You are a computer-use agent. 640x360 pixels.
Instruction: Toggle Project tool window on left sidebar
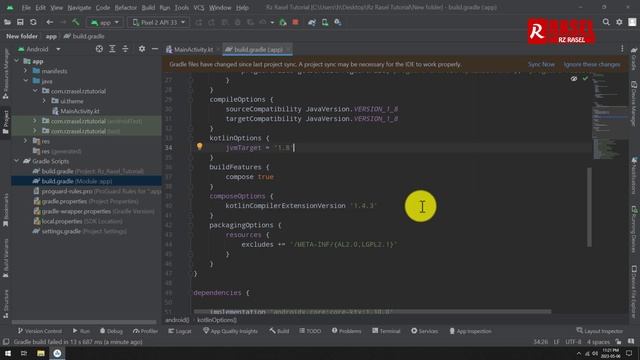[6, 122]
